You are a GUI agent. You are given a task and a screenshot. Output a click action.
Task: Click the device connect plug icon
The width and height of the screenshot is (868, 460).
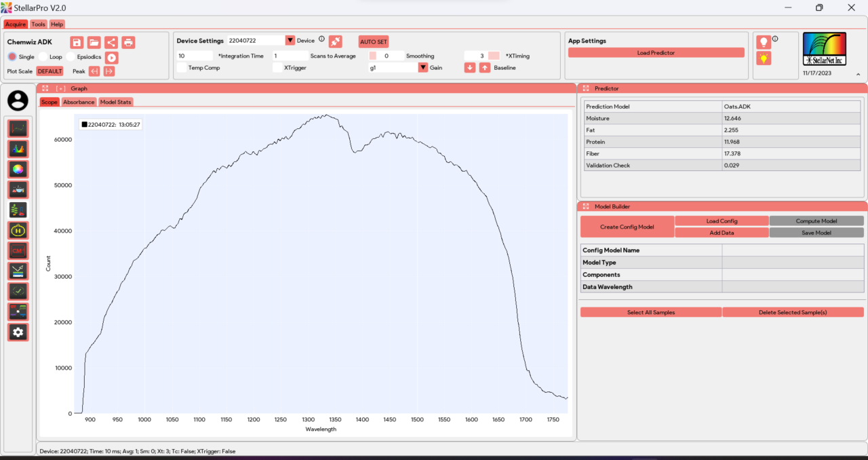pos(335,41)
